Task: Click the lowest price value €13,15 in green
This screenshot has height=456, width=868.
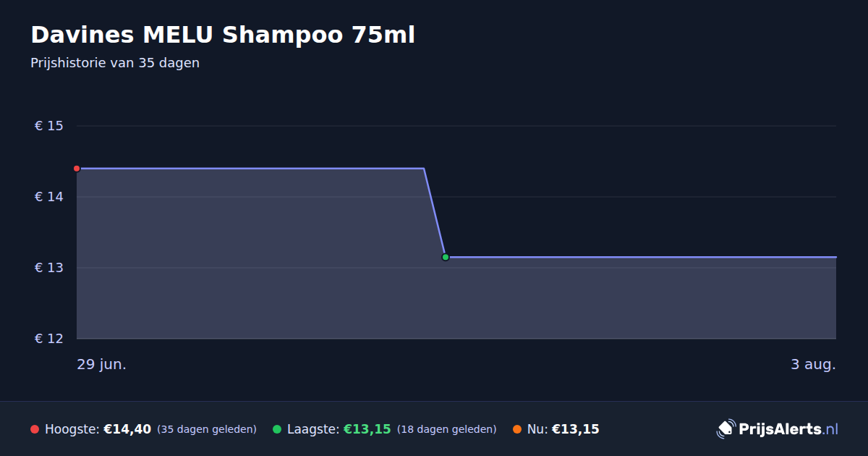Action: click(x=367, y=429)
